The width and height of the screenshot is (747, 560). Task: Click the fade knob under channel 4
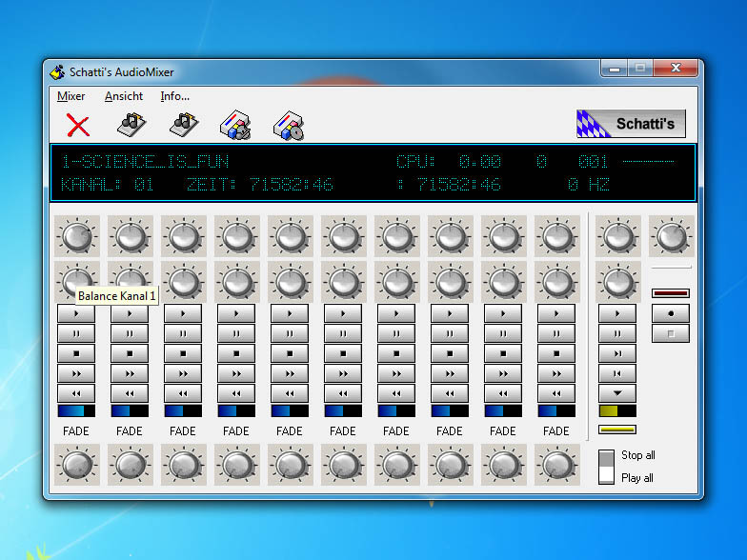pyautogui.click(x=236, y=465)
